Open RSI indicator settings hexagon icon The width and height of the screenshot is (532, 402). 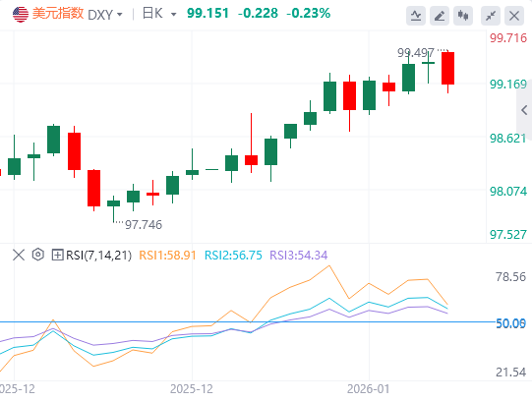pos(38,255)
